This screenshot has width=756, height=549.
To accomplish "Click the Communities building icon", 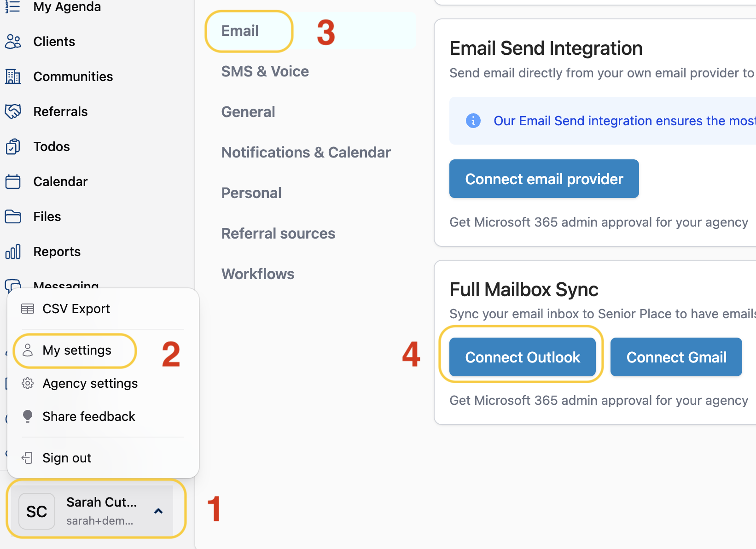I will click(13, 76).
